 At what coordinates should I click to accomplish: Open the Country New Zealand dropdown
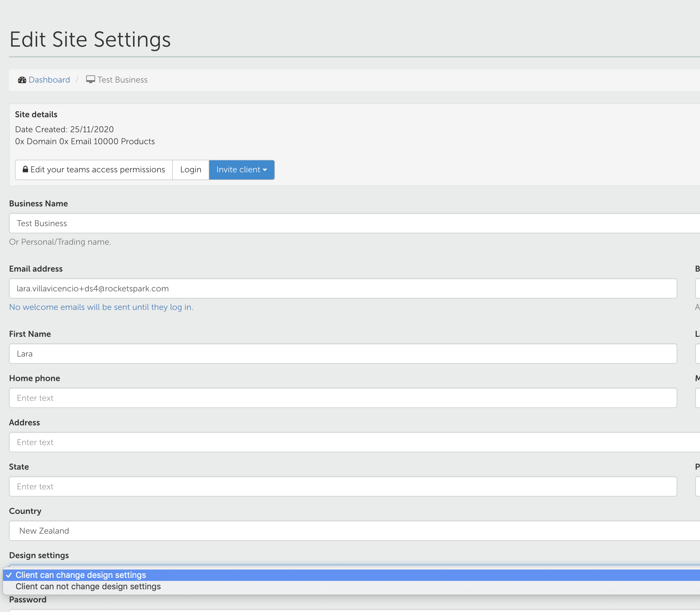(354, 531)
